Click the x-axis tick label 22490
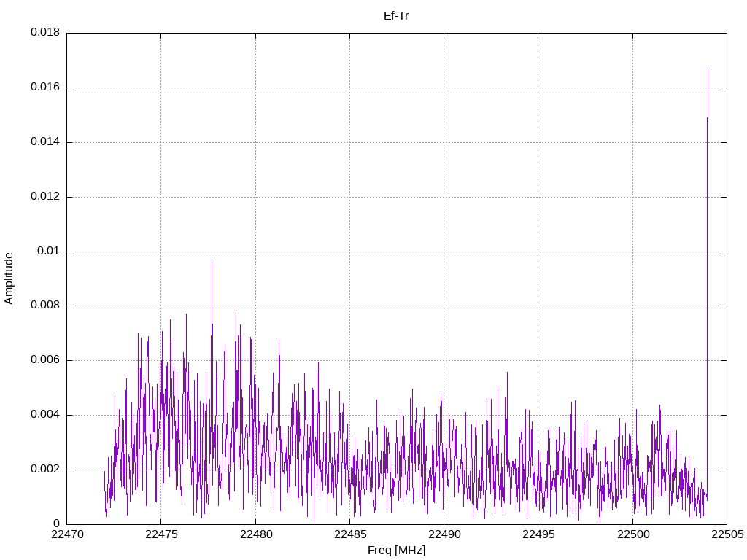The width and height of the screenshot is (747, 560). pyautogui.click(x=444, y=534)
